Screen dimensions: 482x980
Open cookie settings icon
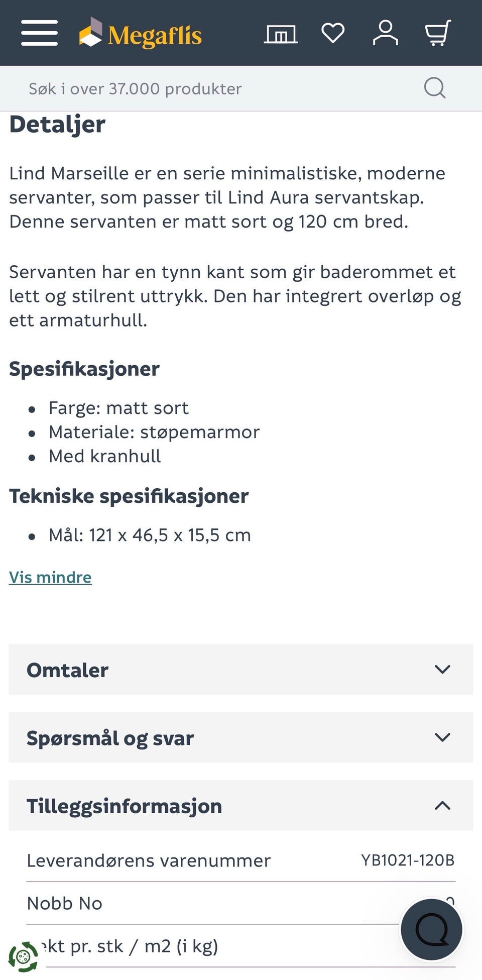click(x=23, y=957)
